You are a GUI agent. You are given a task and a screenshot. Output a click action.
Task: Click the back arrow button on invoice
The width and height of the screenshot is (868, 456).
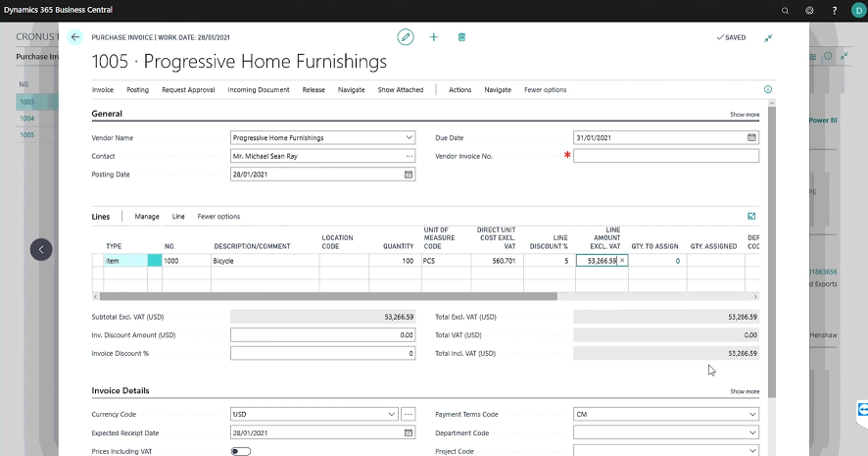[75, 37]
